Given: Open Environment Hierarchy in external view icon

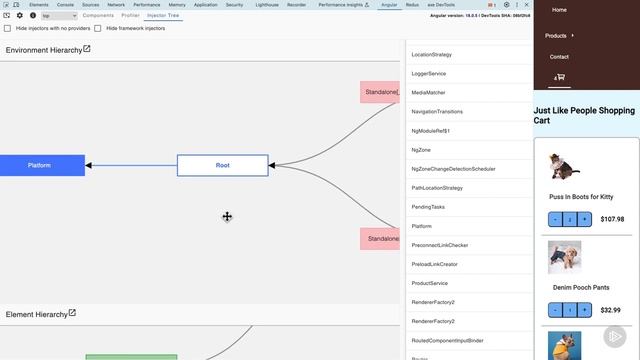Looking at the screenshot, I should pos(87,49).
